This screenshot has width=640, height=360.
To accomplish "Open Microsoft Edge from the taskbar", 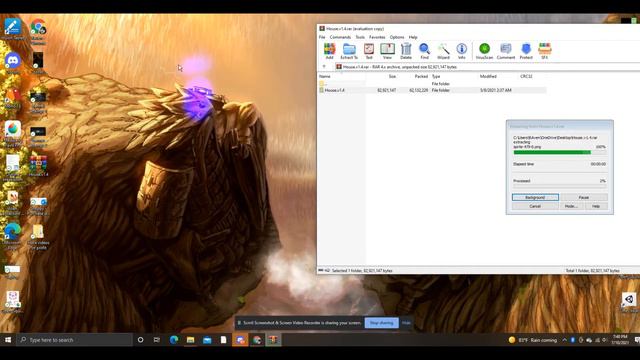I will 174,340.
